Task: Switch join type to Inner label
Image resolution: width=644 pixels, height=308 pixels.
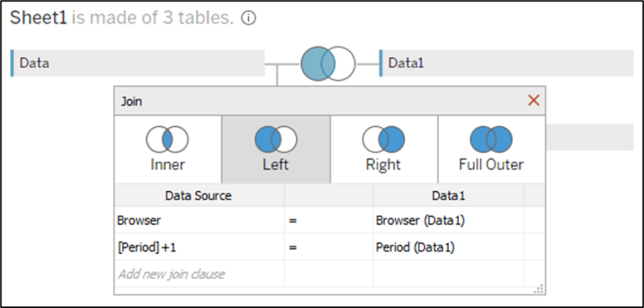Action: click(x=167, y=164)
